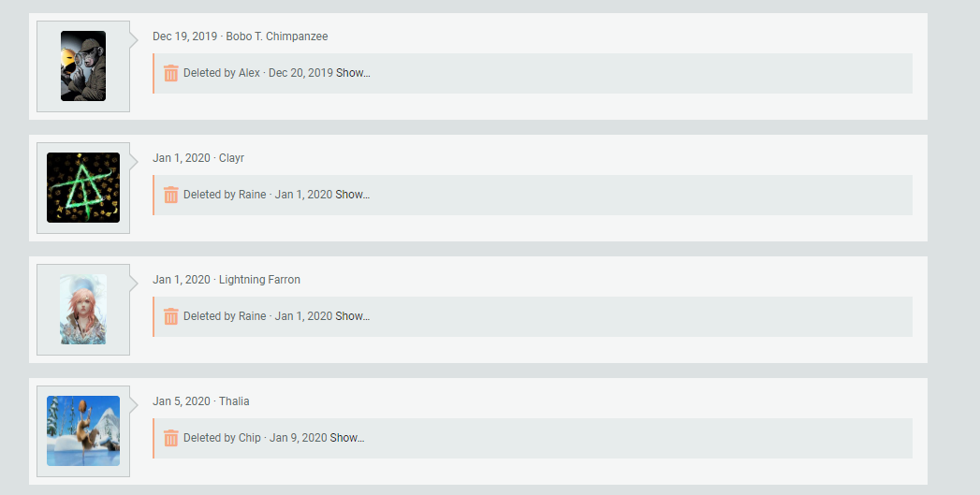Show post deleted by Alex
Viewport: 980px width, 495px height.
[353, 73]
